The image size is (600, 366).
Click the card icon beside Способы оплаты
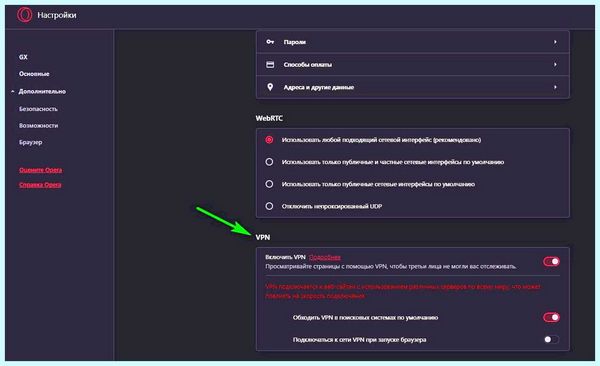pos(270,64)
